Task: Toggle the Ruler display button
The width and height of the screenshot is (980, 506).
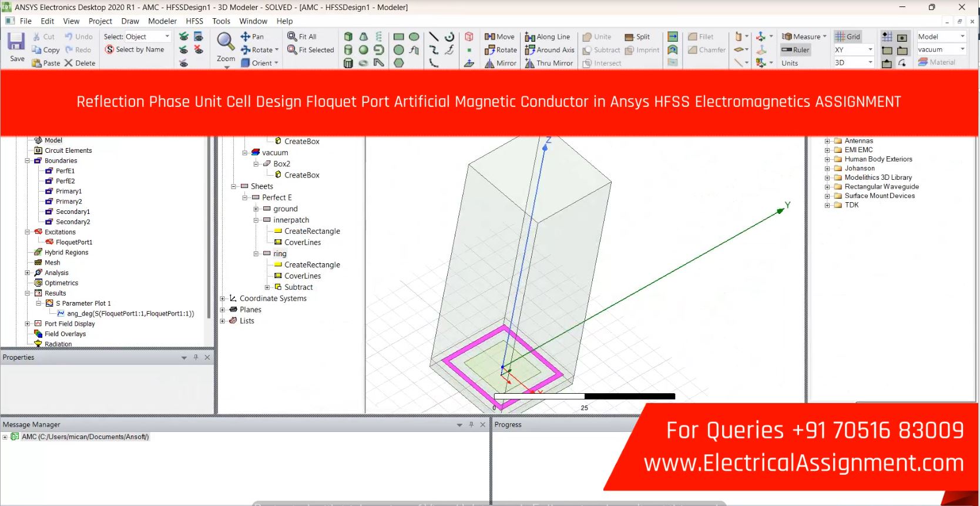Action: tap(796, 50)
